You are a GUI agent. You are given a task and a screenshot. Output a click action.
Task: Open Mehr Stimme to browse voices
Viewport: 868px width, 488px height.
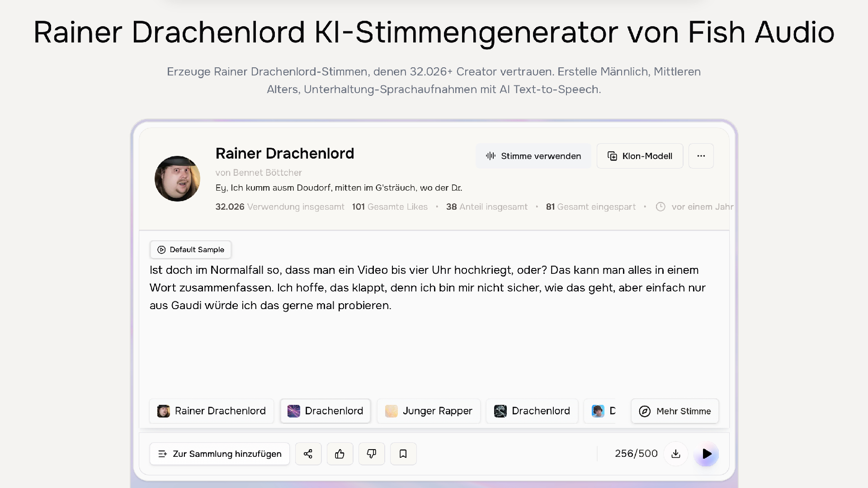[675, 411]
